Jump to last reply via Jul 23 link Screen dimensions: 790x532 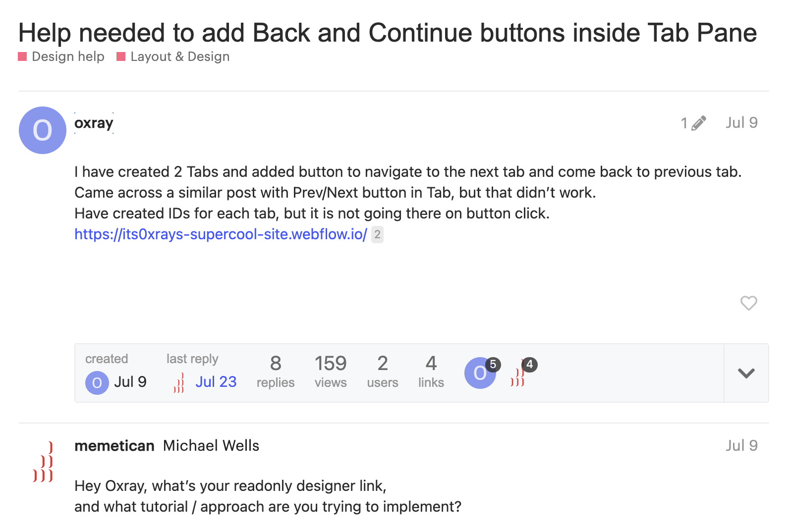216,381
